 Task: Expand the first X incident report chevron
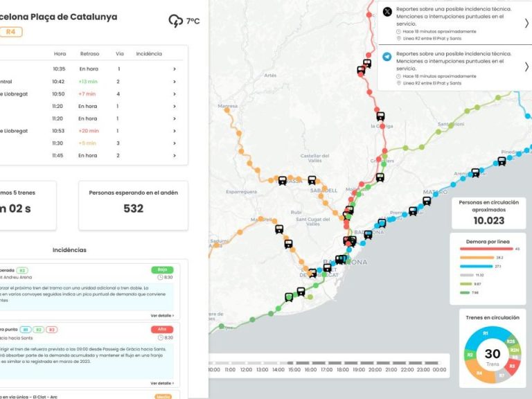526,23
